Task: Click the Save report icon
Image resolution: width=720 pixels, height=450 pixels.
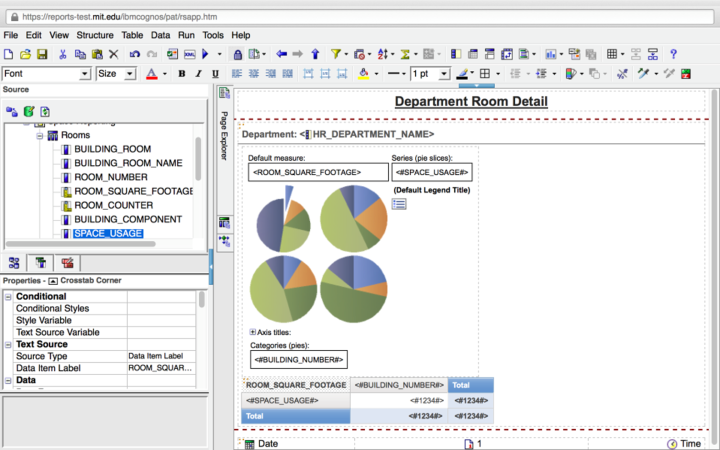Action: [42, 54]
